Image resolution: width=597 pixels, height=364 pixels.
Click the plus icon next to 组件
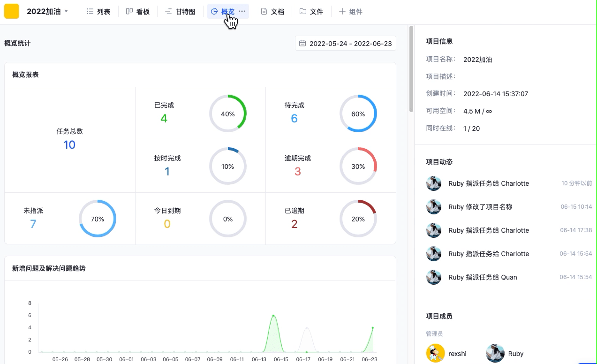pos(341,11)
